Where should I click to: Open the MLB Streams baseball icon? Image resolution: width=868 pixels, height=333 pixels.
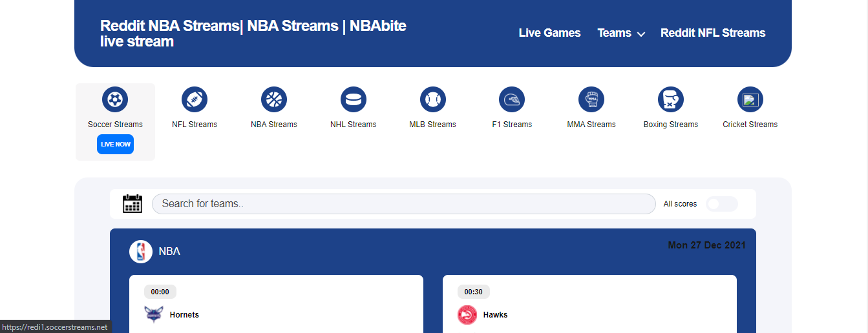432,99
